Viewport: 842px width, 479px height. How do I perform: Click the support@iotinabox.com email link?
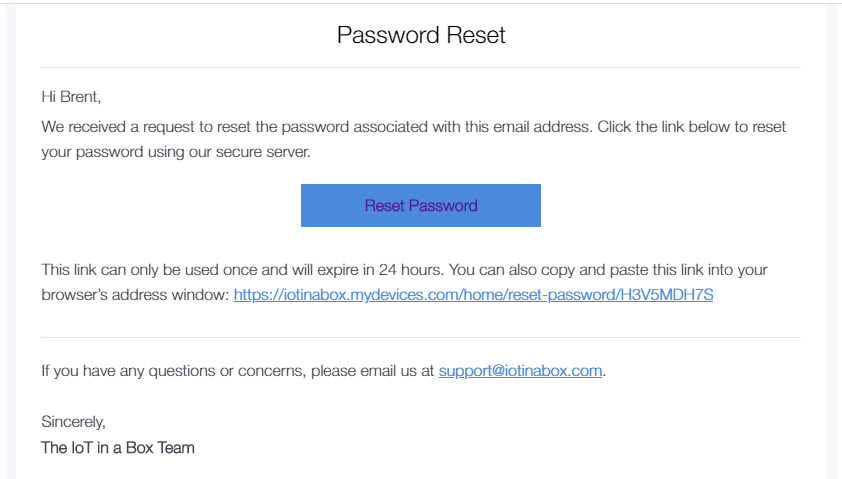click(520, 371)
